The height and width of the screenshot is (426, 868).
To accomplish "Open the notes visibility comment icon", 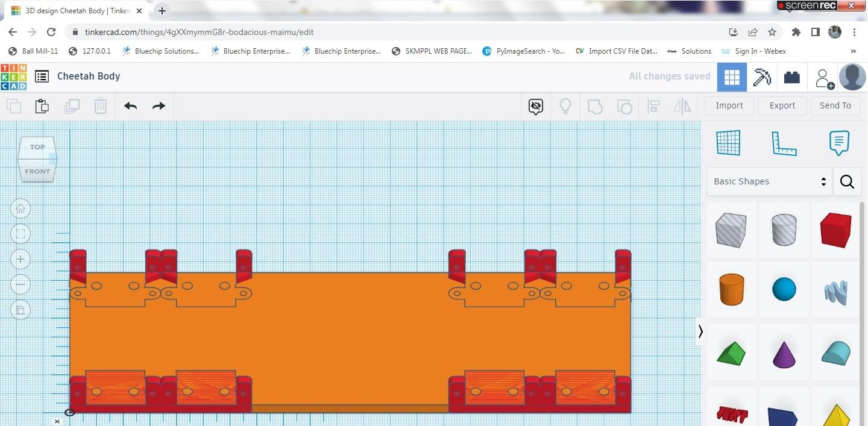I will tap(535, 107).
